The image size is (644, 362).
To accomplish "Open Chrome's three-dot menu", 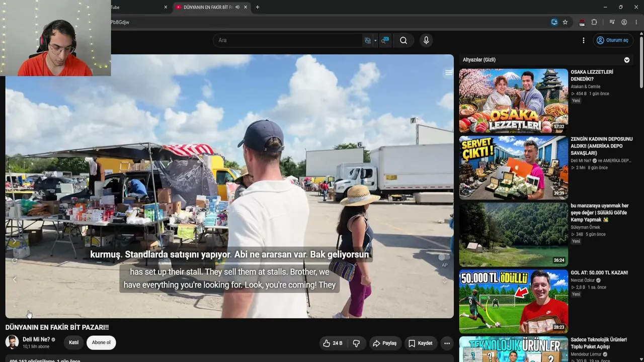I will click(636, 22).
